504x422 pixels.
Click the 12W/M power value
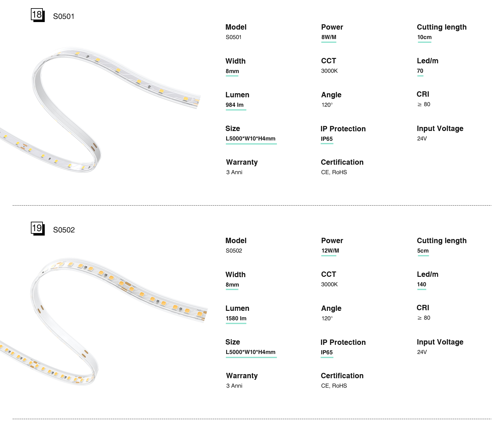point(330,251)
